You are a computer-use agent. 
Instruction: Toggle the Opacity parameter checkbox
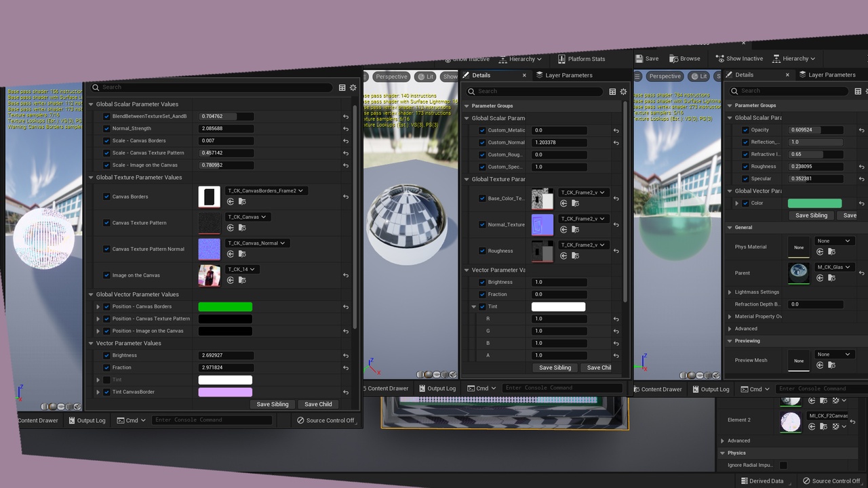click(745, 130)
